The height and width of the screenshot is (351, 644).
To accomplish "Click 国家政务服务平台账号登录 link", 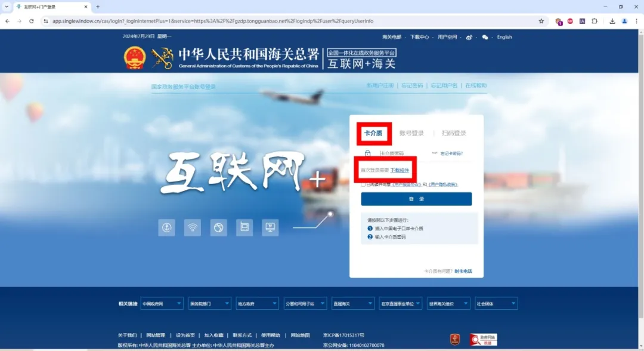I will coord(184,87).
